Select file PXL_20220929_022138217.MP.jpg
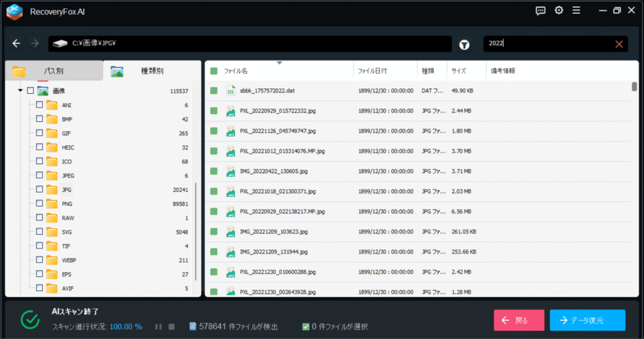 pyautogui.click(x=282, y=211)
